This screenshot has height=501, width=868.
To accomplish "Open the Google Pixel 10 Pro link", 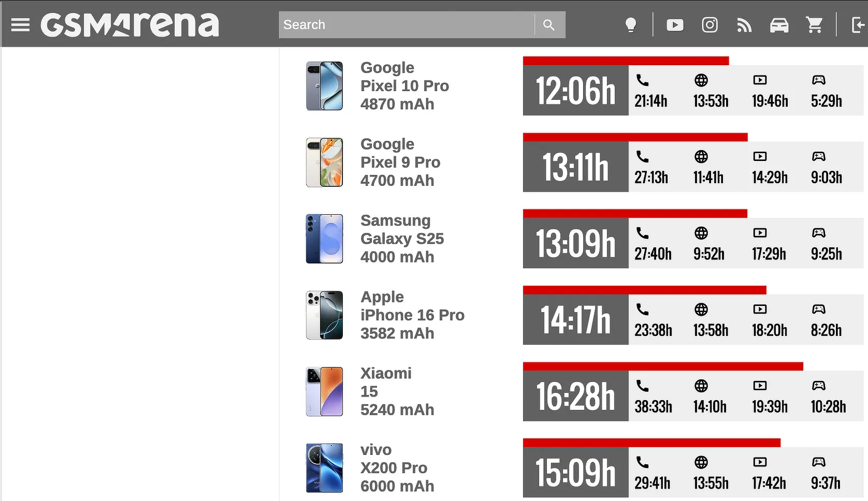I will (x=404, y=86).
